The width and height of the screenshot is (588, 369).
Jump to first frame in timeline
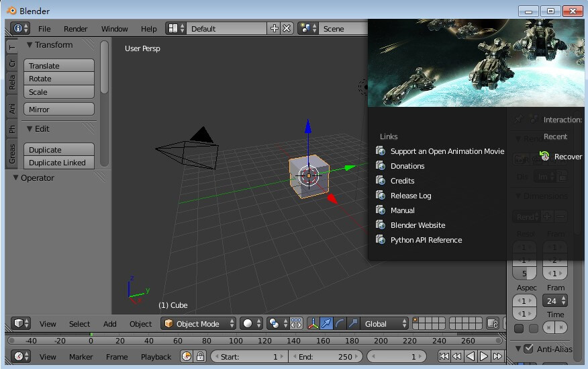[444, 356]
